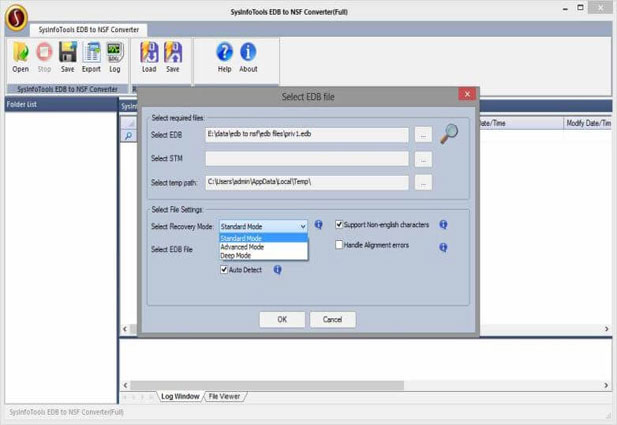The image size is (617, 425).
Task: Switch to the Log Window tab
Action: coord(180,396)
